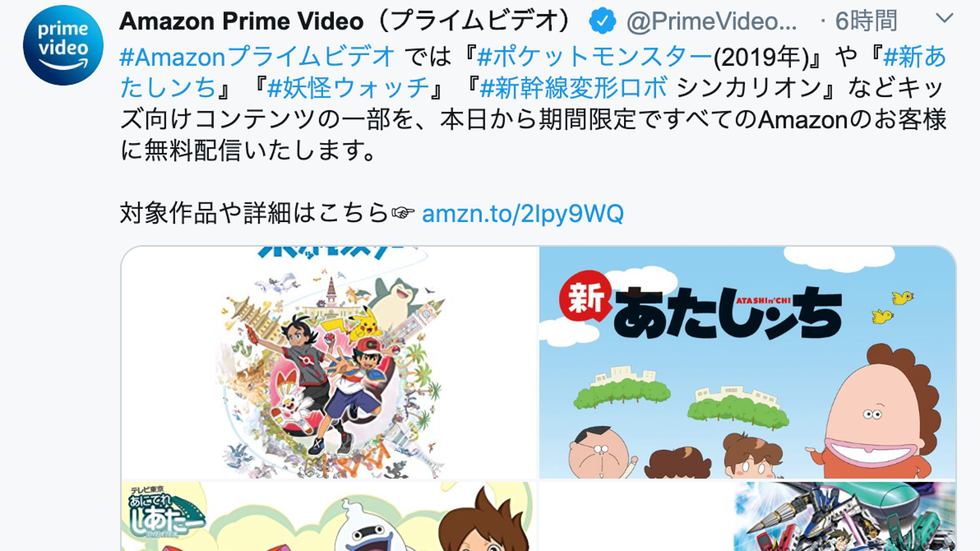Viewport: 980px width, 551px height.
Task: Open the 新あたしンち image
Action: point(747,362)
